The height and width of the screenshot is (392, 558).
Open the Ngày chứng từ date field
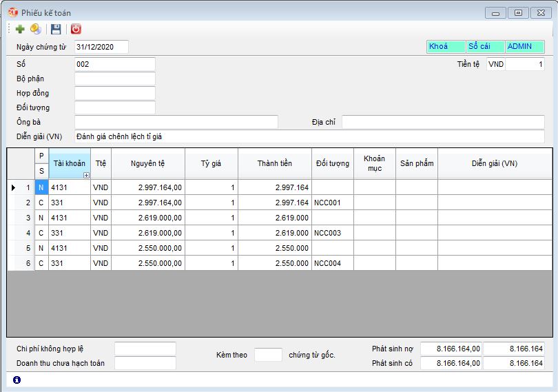tap(101, 47)
